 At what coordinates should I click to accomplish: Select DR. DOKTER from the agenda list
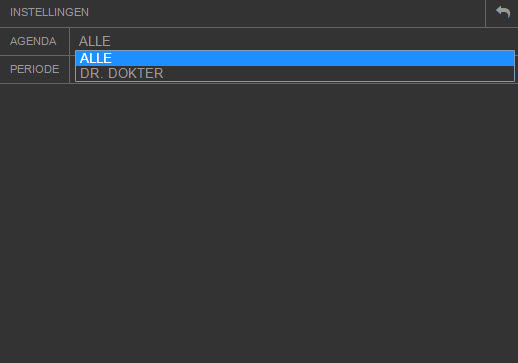[295, 73]
